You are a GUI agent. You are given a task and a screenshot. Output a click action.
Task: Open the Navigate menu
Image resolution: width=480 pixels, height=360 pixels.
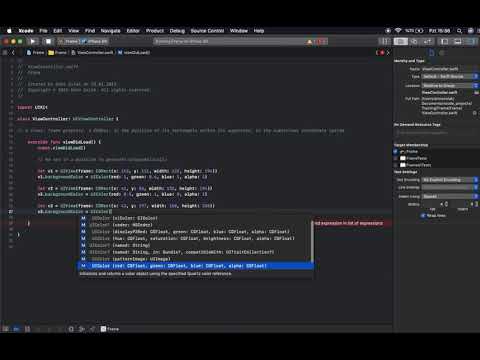[110, 31]
